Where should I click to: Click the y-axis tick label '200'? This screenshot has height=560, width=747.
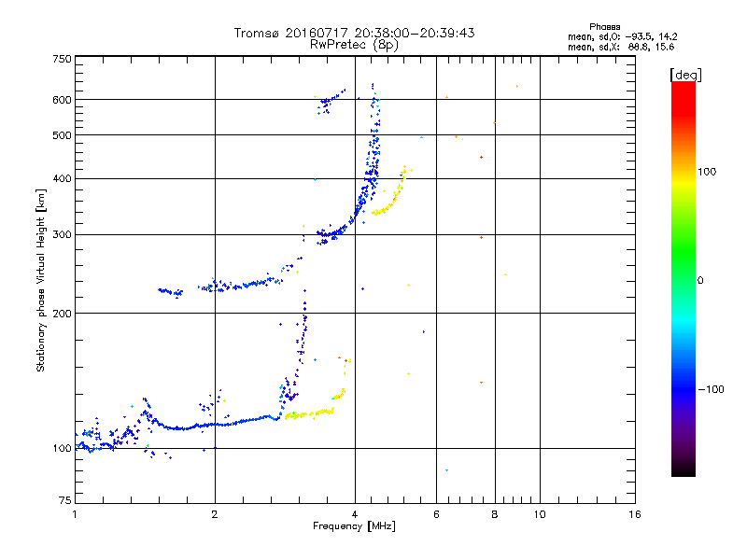point(62,314)
